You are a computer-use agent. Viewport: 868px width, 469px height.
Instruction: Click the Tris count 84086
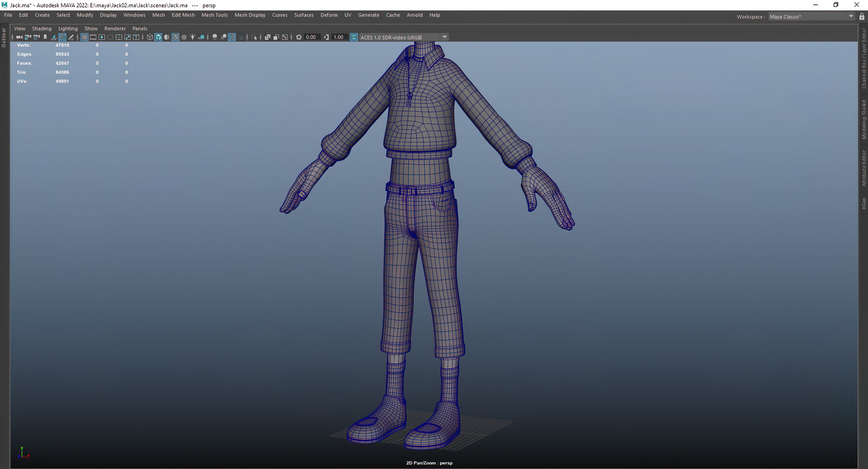[62, 72]
